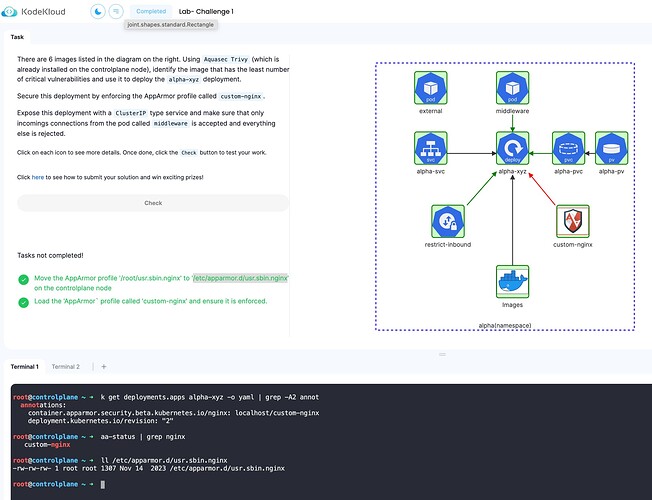Image resolution: width=652 pixels, height=500 pixels.
Task: Click the panel resize handle above terminals
Action: pos(442,354)
